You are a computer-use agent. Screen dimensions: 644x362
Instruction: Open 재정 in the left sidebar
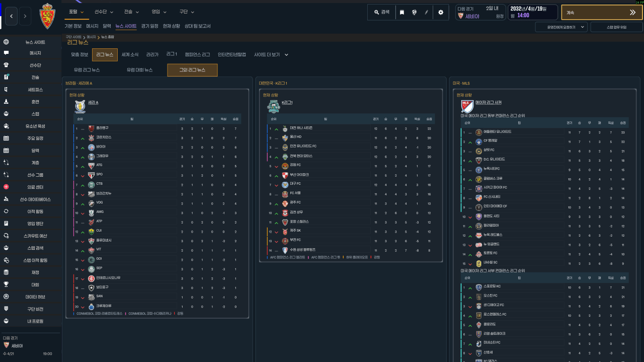coord(31,272)
